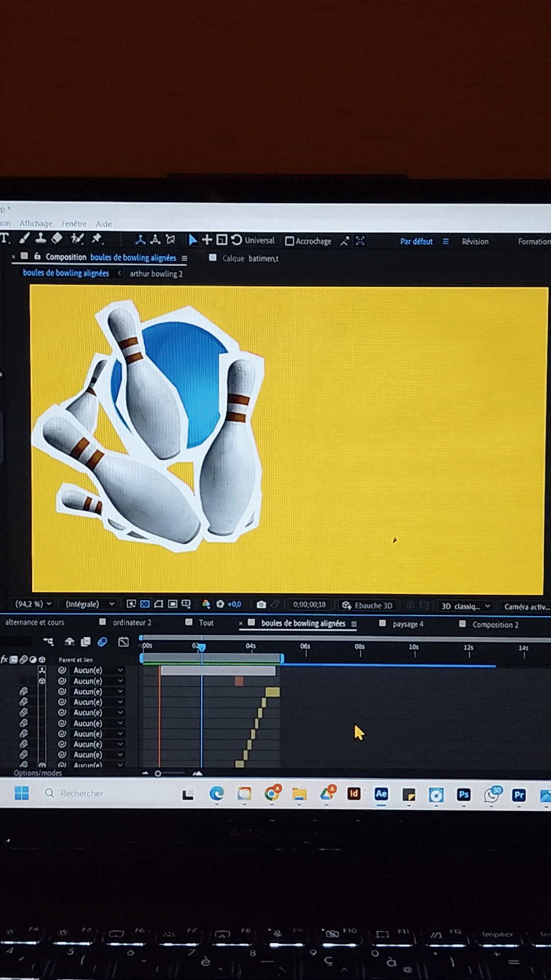Open the Windows Start menu

tap(21, 793)
